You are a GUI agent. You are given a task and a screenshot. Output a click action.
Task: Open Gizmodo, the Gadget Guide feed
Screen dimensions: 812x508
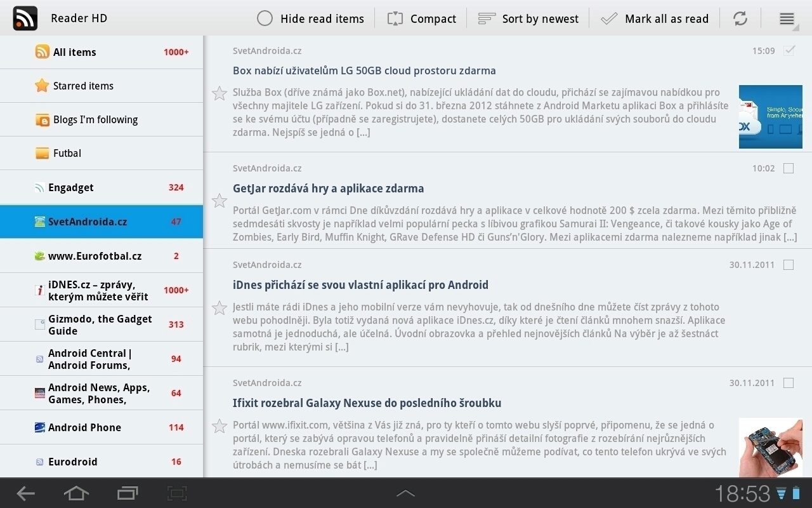(101, 324)
